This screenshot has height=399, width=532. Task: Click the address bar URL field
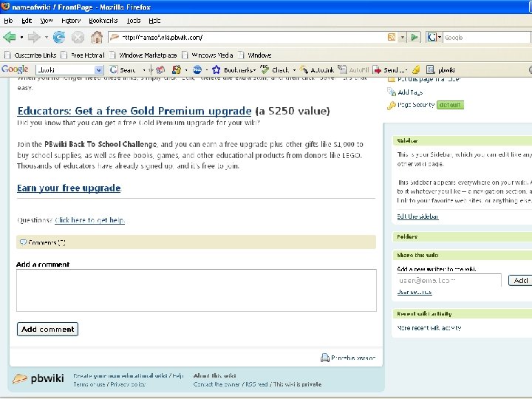point(253,38)
